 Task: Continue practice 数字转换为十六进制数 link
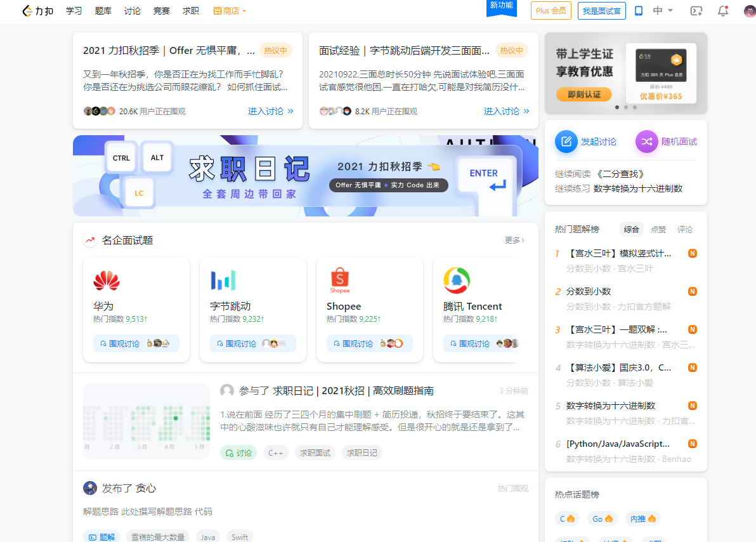pos(638,188)
